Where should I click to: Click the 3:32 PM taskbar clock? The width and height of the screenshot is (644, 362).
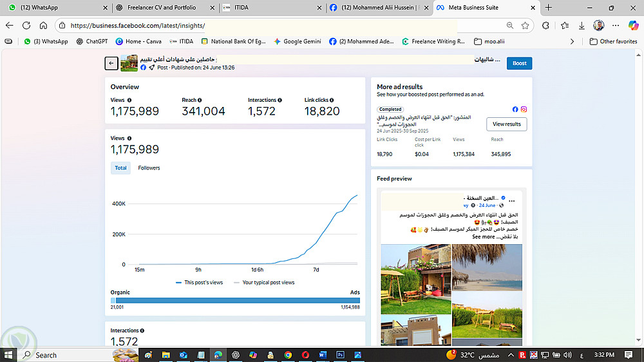(604, 355)
